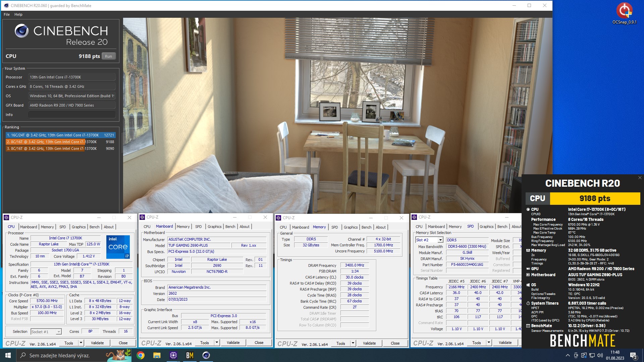Click DRAM Frequency value 3400.0 MHz

click(x=355, y=265)
